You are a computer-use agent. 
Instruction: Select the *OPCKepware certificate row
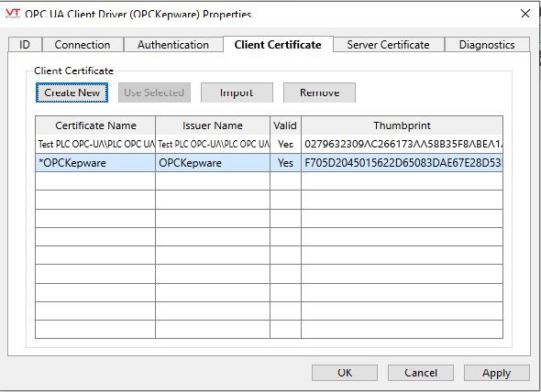click(x=269, y=163)
